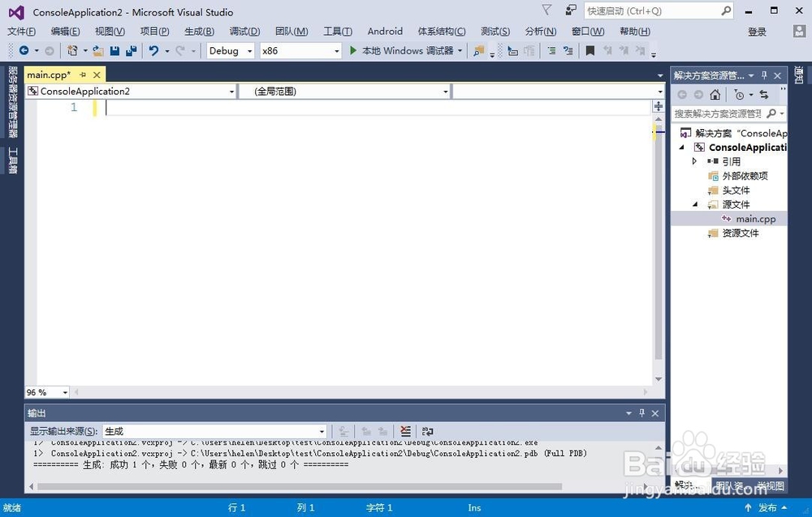Close the main.cpp tab
The image size is (812, 517).
[x=97, y=75]
